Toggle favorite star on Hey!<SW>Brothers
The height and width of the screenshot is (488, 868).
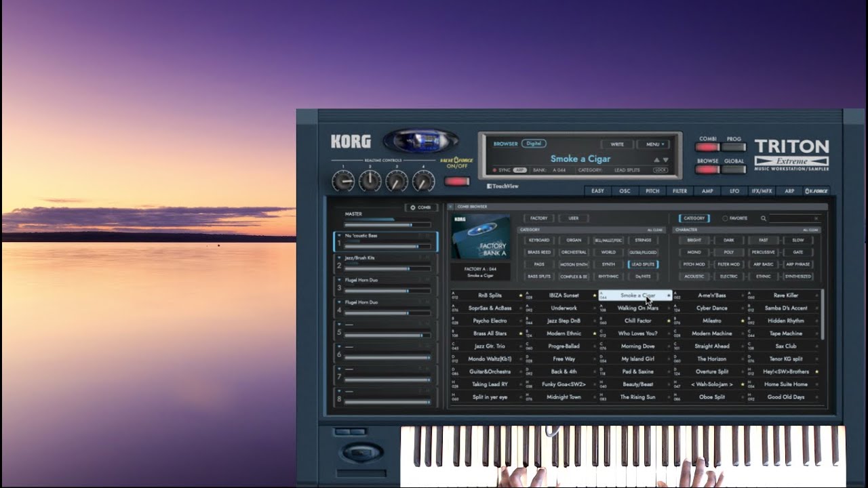[816, 371]
